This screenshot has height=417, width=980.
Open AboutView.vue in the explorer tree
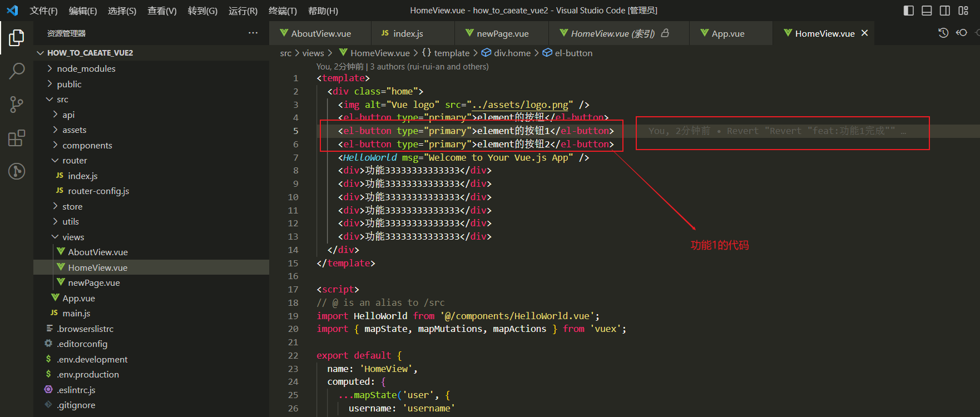pos(151,252)
